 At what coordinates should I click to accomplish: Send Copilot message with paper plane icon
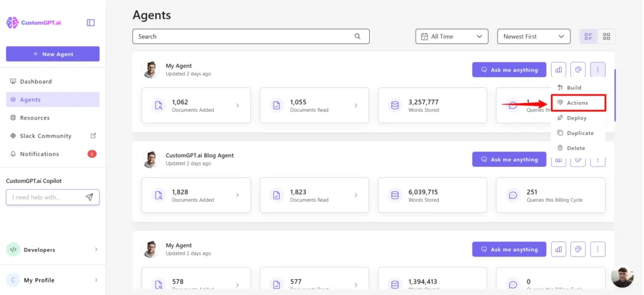89,198
